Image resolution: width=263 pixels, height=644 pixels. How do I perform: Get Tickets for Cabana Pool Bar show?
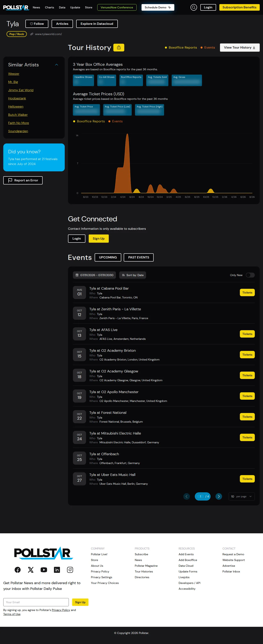pyautogui.click(x=247, y=292)
